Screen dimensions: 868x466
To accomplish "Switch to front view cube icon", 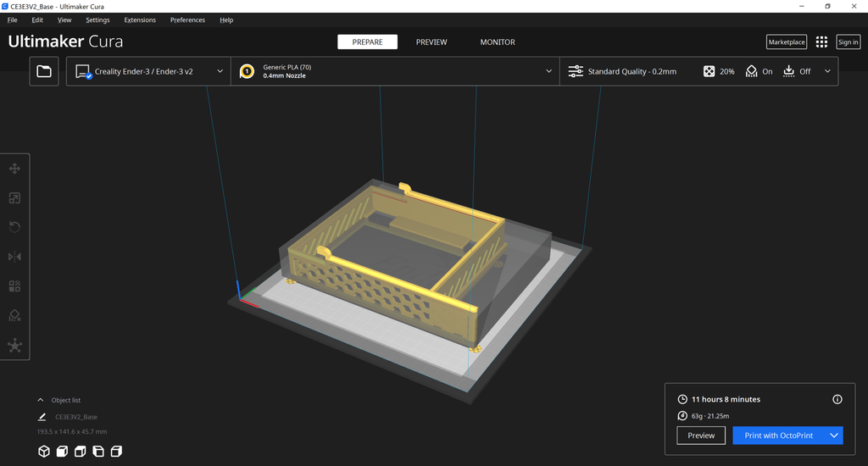I will click(x=62, y=451).
